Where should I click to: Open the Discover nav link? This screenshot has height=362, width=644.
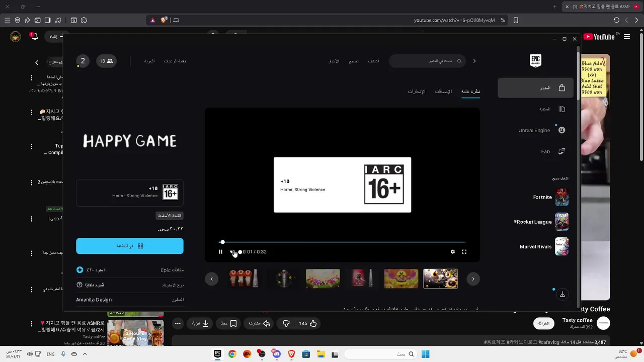point(373,61)
